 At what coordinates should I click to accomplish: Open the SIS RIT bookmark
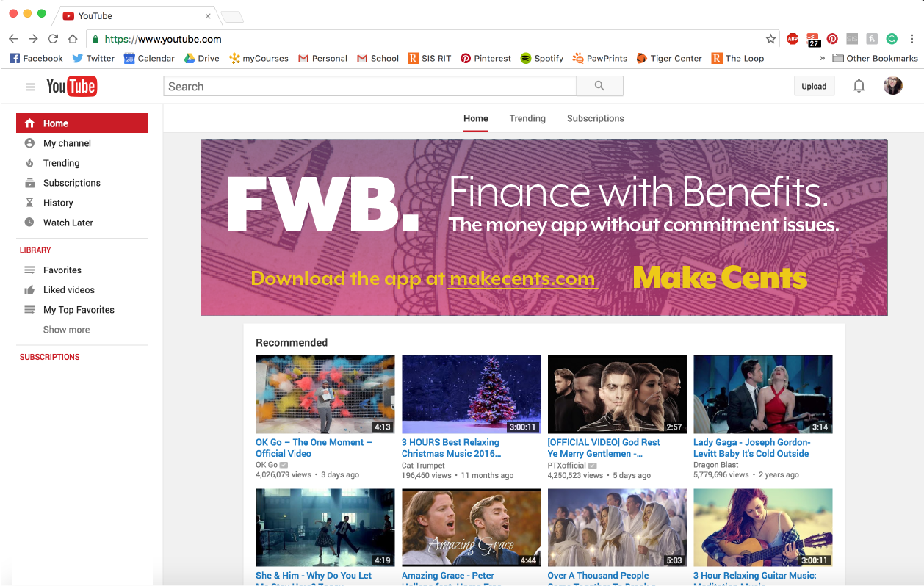[430, 58]
